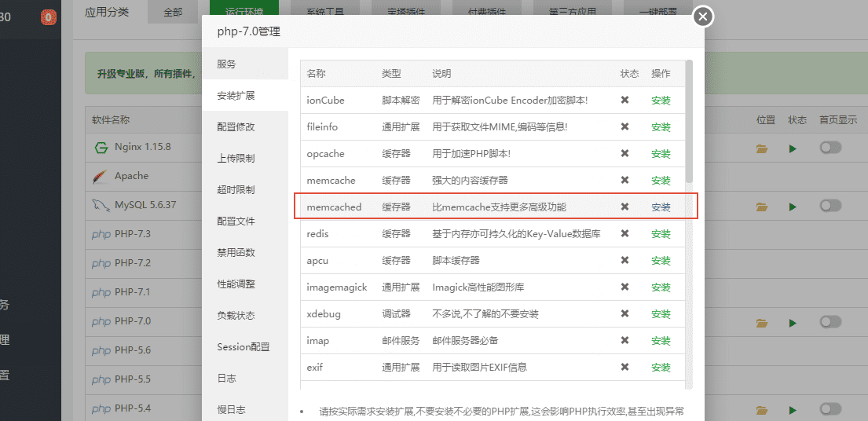Close the php-7.0 management dialog
The height and width of the screenshot is (421, 868).
pyautogui.click(x=703, y=16)
